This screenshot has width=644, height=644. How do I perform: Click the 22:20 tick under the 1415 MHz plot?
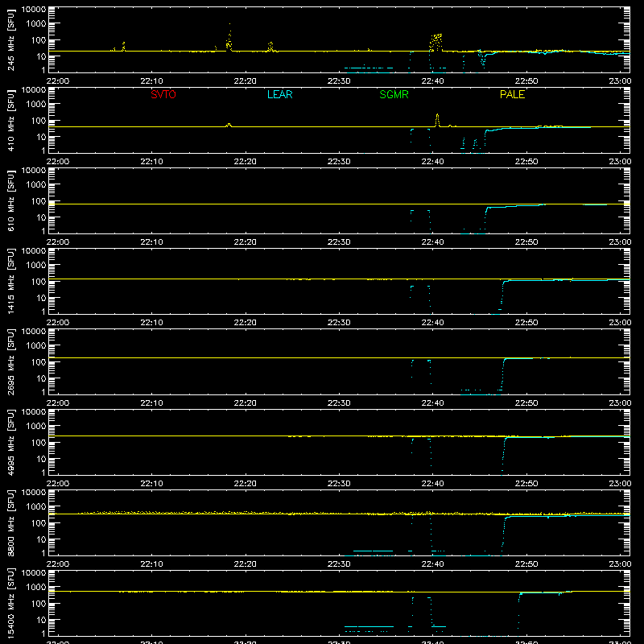[246, 323]
